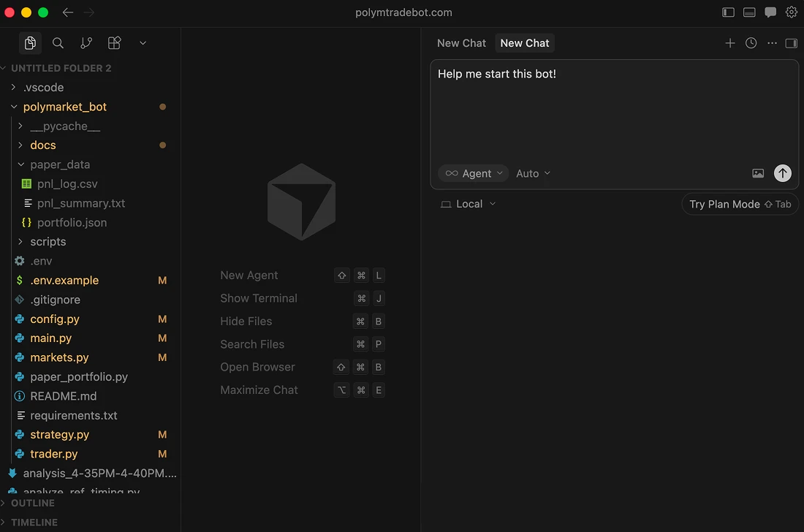The height and width of the screenshot is (532, 804).
Task: Toggle the left sidebar layout icon
Action: (x=728, y=12)
